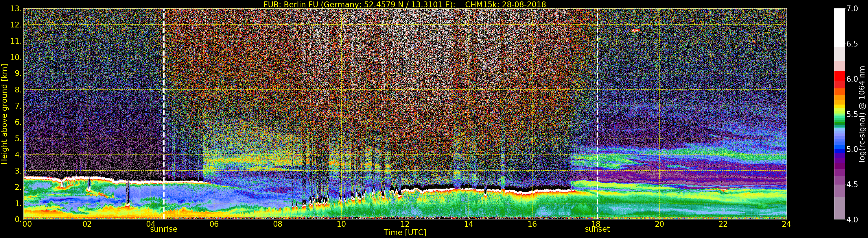The width and height of the screenshot is (868, 238).
Task: Click the 'Time [UTC]' axis label
Action: 405,233
